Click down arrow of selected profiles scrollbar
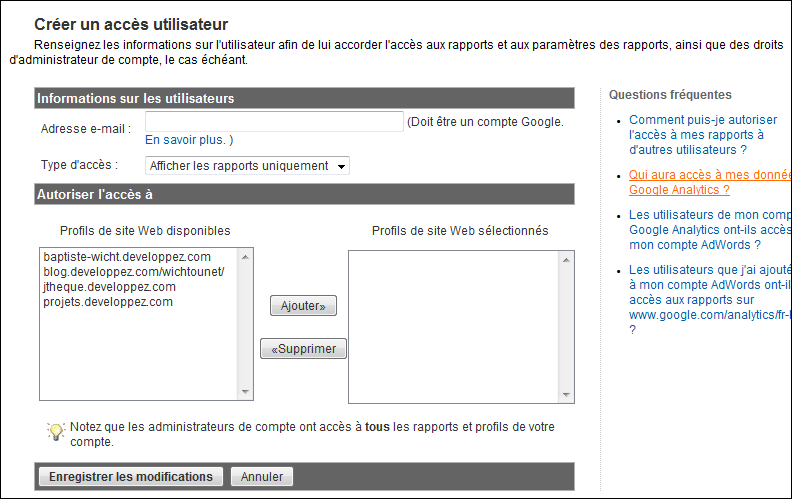Viewport: 792px width, 499px height. [x=568, y=395]
